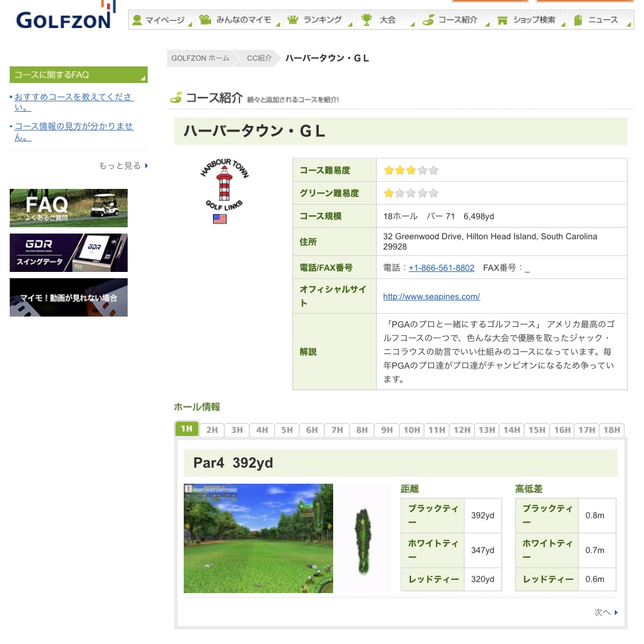Select the 2H hole tab

212,429
